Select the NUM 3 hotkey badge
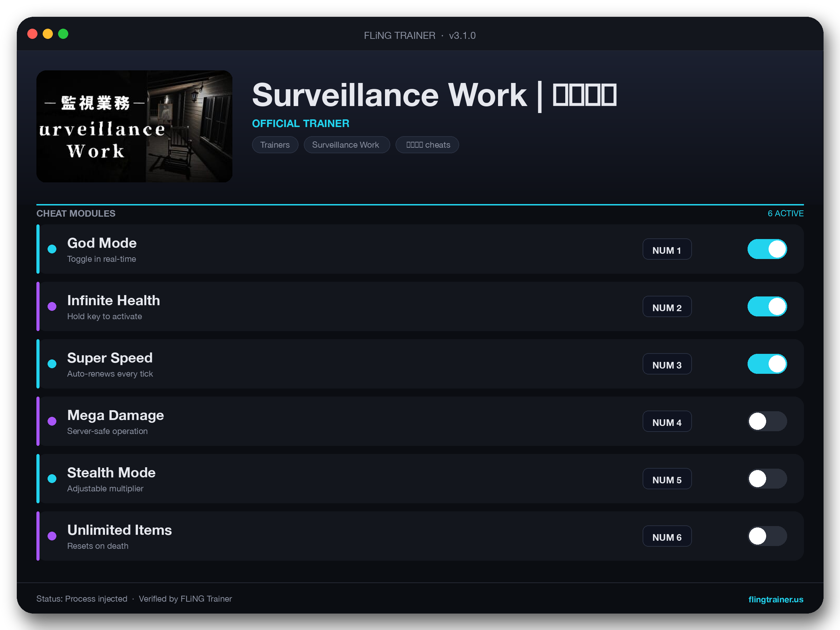The height and width of the screenshot is (630, 840). [x=667, y=364]
